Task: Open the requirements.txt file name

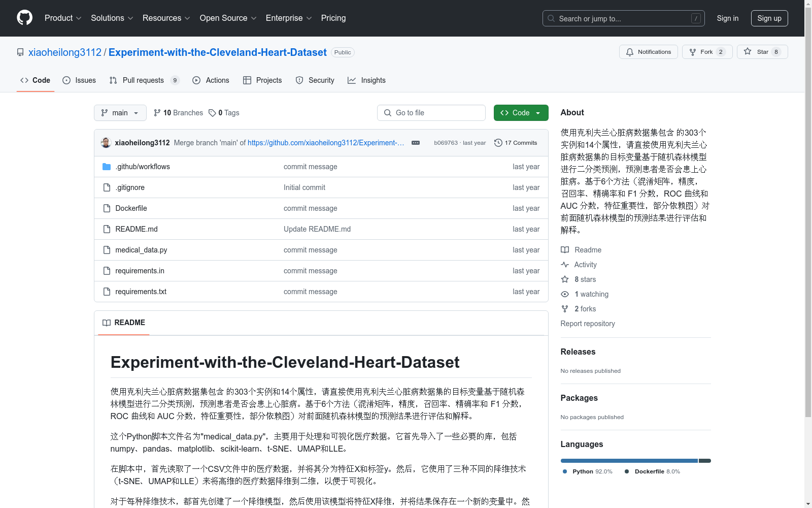Action: pos(141,292)
